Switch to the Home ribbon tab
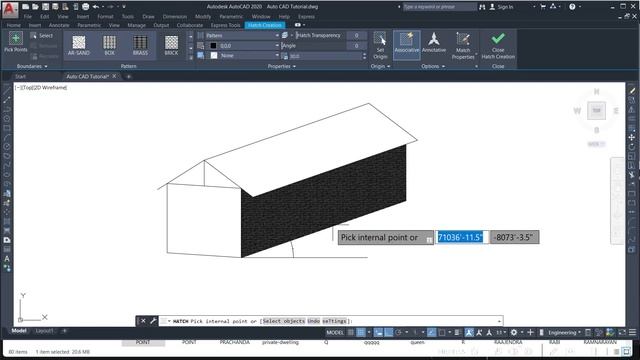The height and width of the screenshot is (360, 640). [13, 25]
